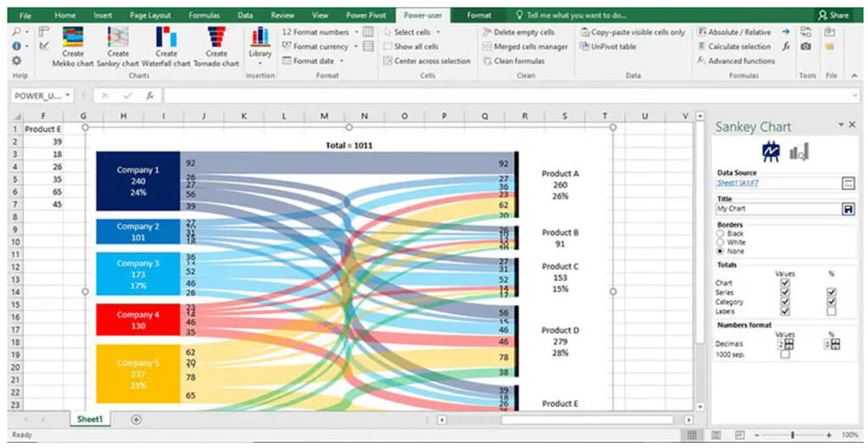Open the Insert ribbon tab
The width and height of the screenshot is (868, 448).
pyautogui.click(x=103, y=15)
